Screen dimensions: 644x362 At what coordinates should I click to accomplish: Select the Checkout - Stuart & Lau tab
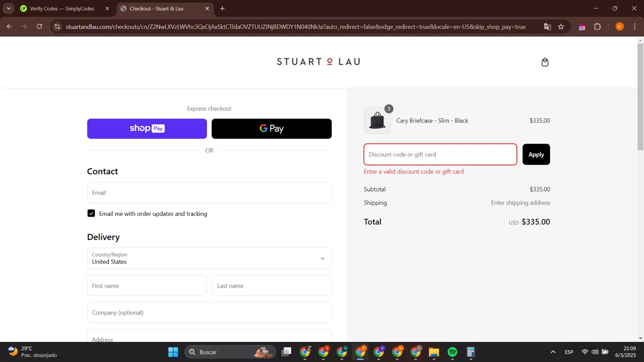[x=165, y=9]
